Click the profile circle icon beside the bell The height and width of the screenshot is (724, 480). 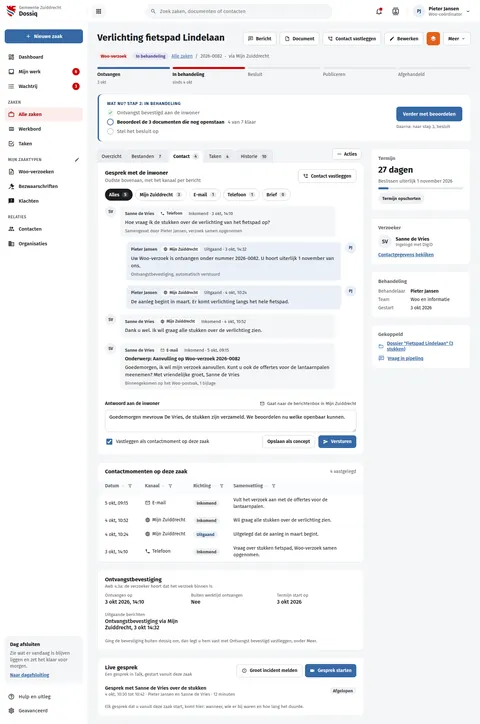[x=396, y=11]
